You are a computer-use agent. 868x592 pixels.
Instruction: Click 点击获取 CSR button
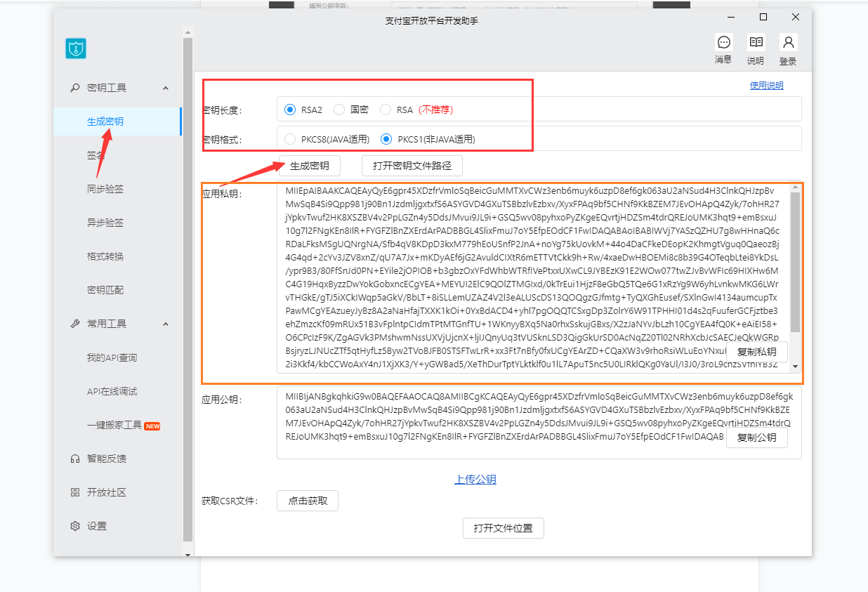tap(308, 501)
